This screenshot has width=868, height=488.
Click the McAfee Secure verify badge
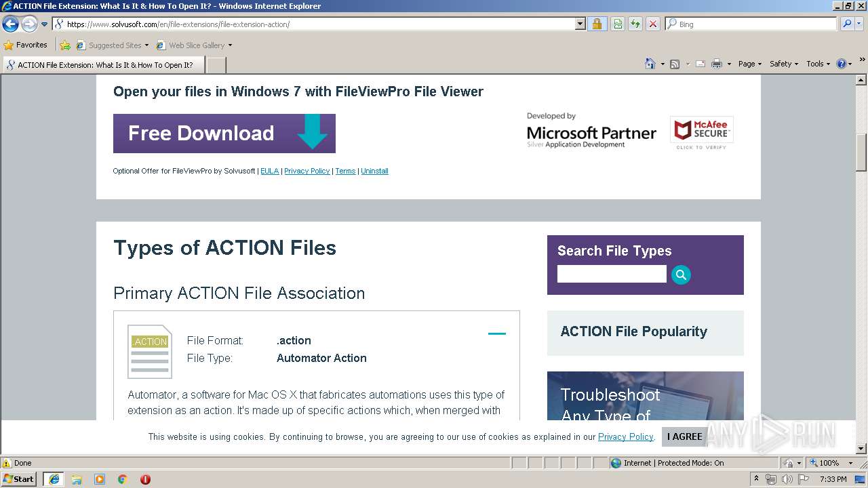click(x=702, y=133)
